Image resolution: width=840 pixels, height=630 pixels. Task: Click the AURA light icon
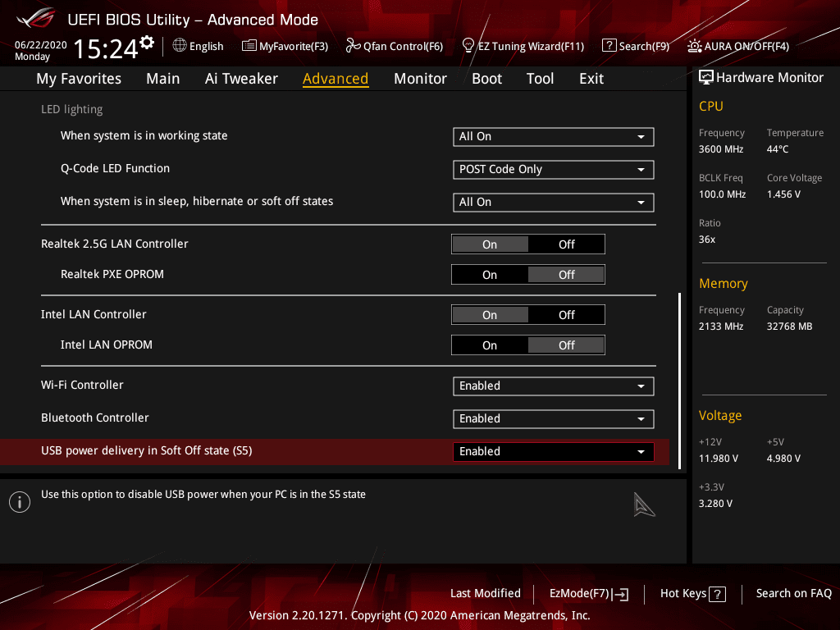coord(694,46)
